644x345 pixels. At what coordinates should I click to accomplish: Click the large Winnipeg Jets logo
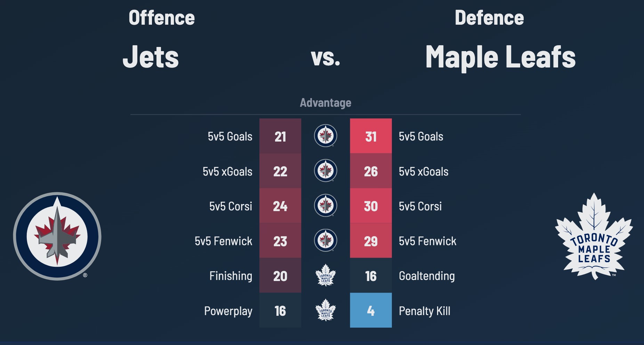click(57, 236)
